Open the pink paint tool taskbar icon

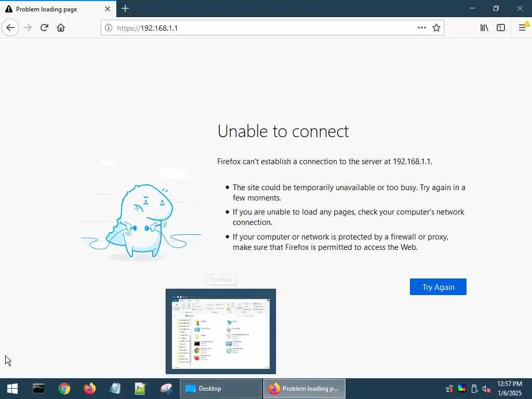(166, 389)
